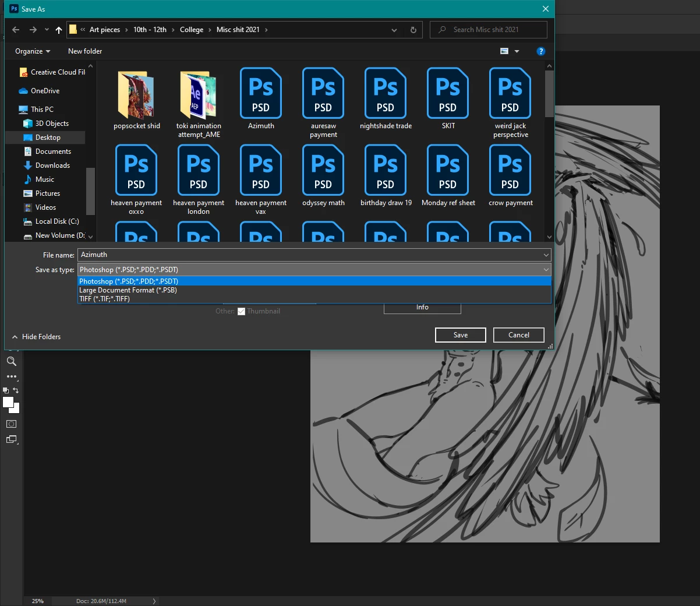This screenshot has width=700, height=606.
Task: Open the Organize menu
Action: tap(33, 51)
